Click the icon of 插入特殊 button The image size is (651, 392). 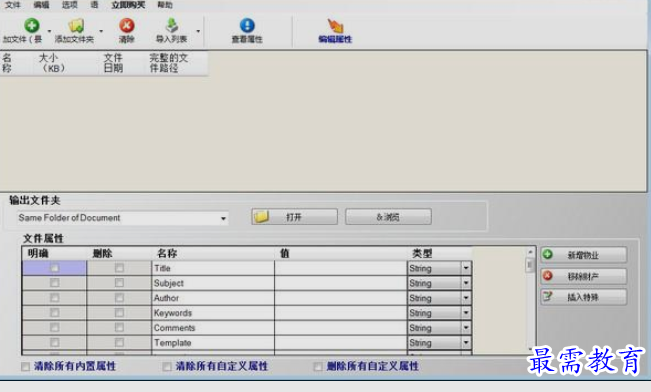[x=548, y=296]
